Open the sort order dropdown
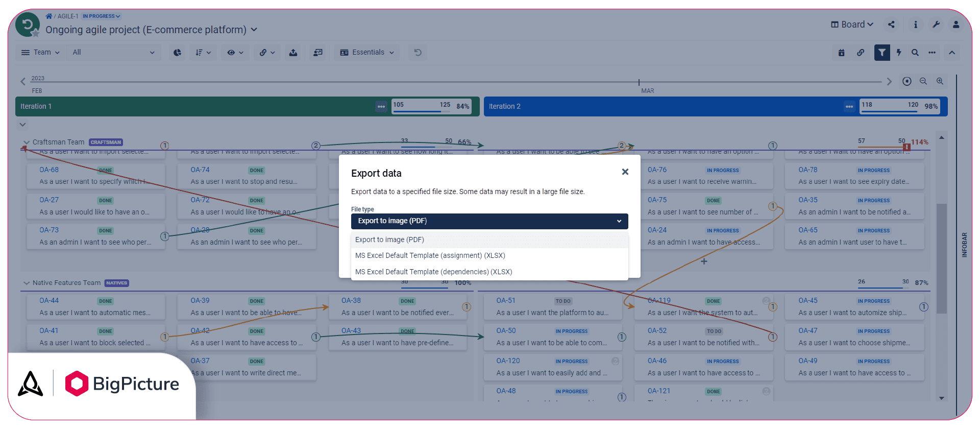Viewport: 980px width, 429px height. coord(203,52)
